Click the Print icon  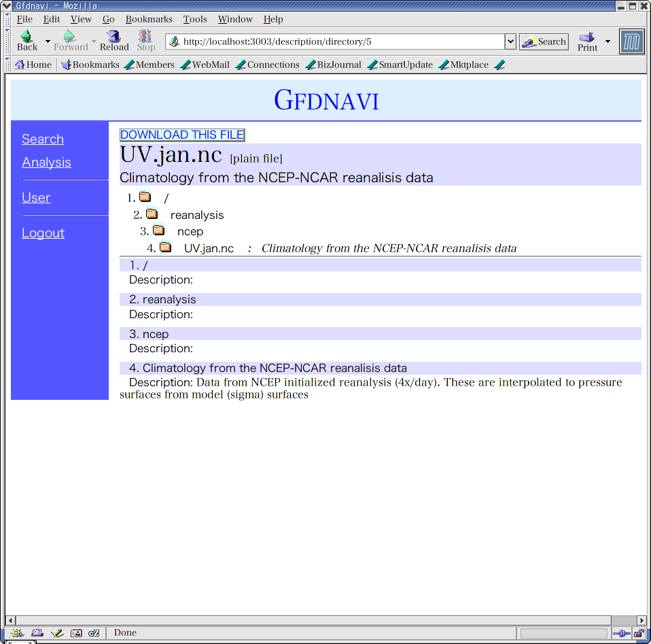[586, 37]
